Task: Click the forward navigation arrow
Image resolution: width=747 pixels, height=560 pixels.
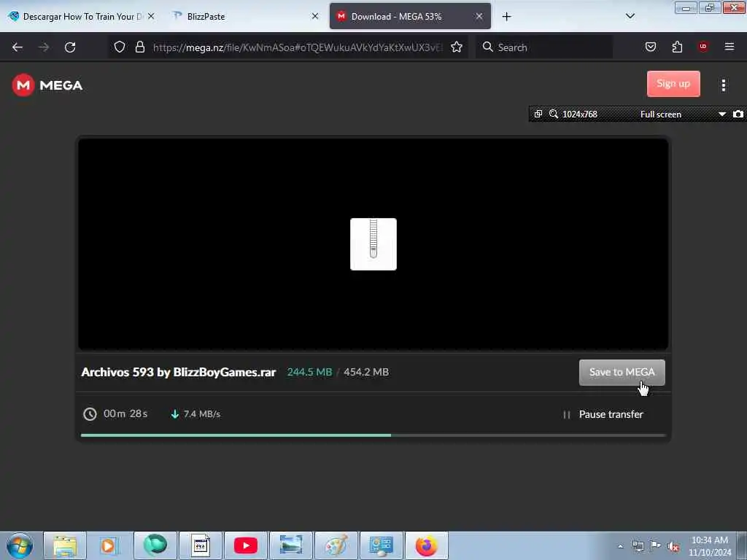Action: tap(44, 47)
